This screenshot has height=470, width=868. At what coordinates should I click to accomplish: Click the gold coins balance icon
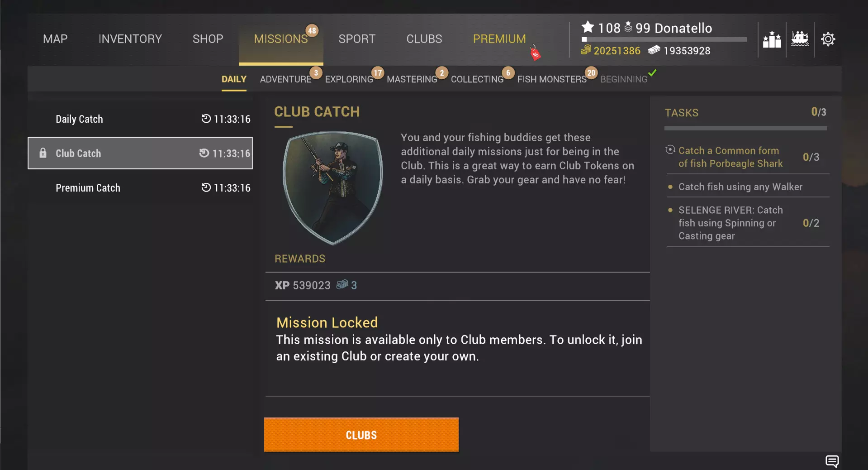click(x=586, y=50)
